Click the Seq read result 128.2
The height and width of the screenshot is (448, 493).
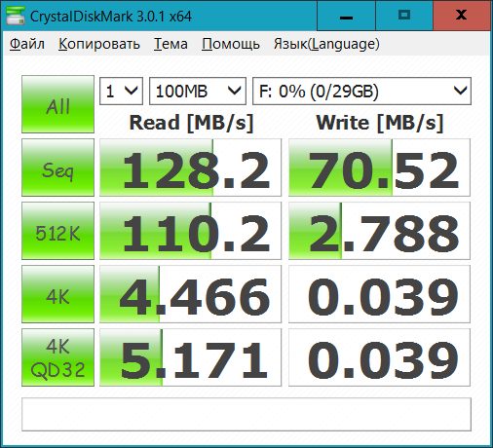pos(190,168)
